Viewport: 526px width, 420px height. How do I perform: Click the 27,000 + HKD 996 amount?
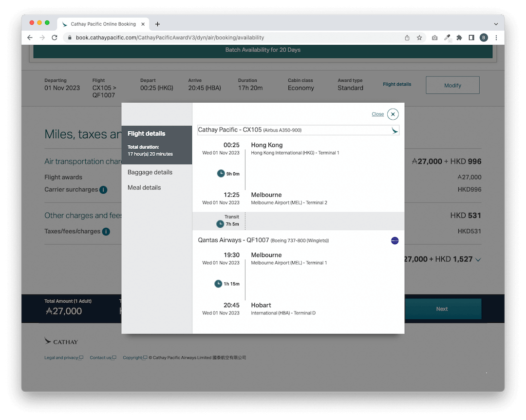point(447,162)
